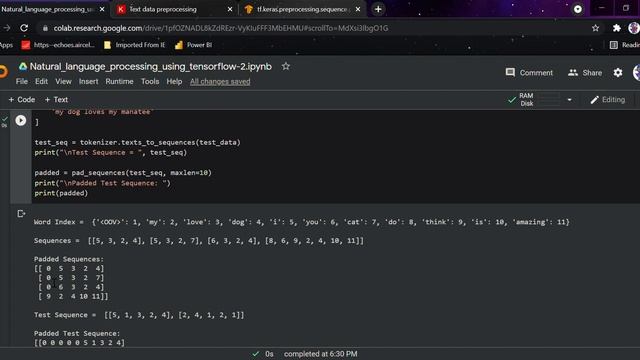Click the browser address bar URL
This screenshot has width=640, height=360.
tap(221, 28)
